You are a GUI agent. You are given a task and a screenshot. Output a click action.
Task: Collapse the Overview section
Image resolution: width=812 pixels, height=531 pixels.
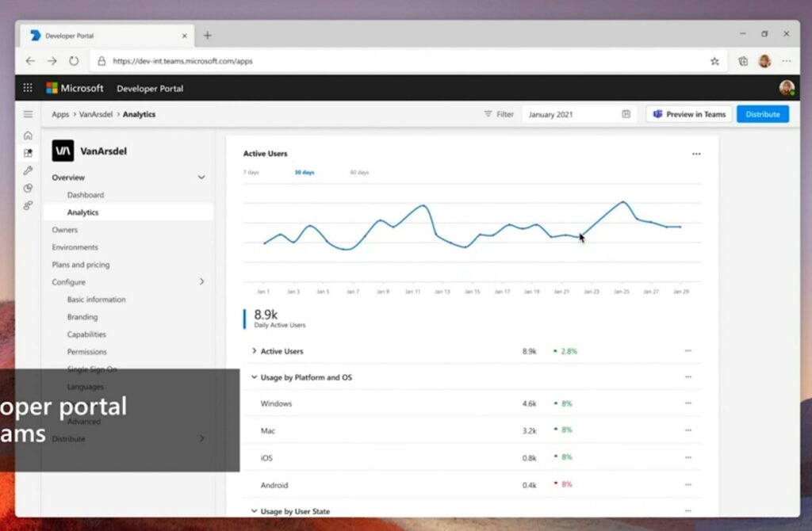(x=201, y=177)
